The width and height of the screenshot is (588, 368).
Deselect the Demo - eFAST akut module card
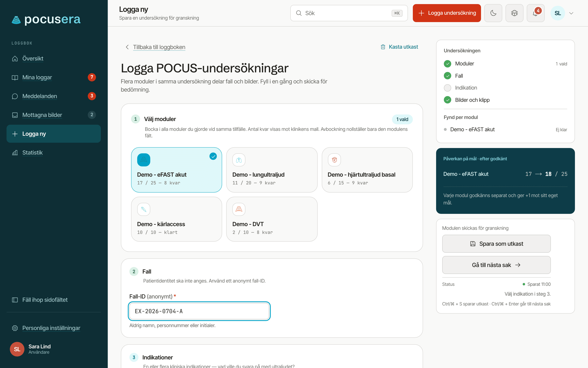[176, 170]
